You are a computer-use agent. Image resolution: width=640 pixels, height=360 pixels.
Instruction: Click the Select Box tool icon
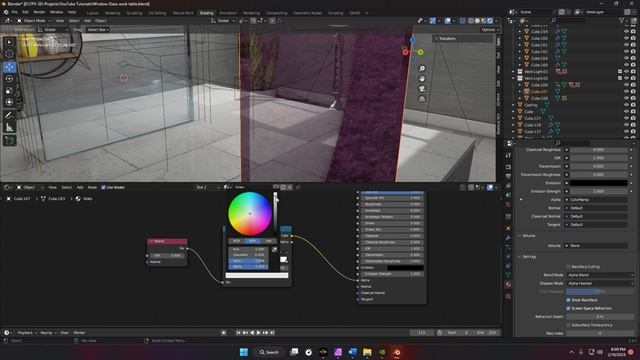point(9,42)
